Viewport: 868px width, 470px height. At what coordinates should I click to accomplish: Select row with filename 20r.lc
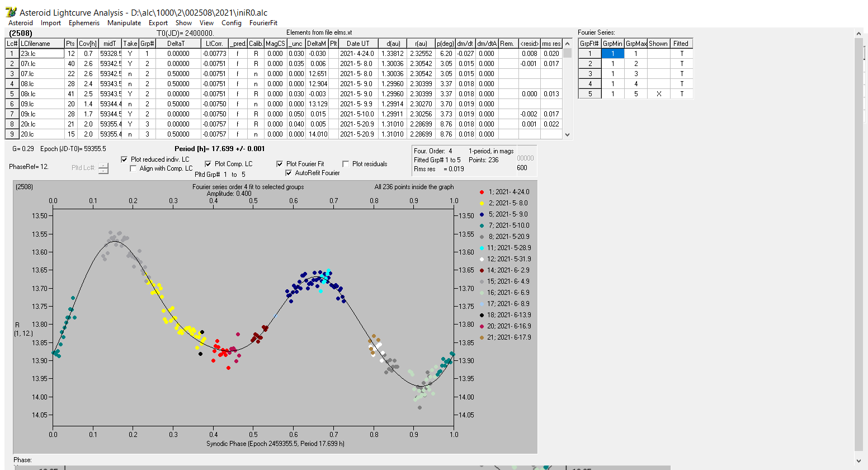click(x=284, y=124)
